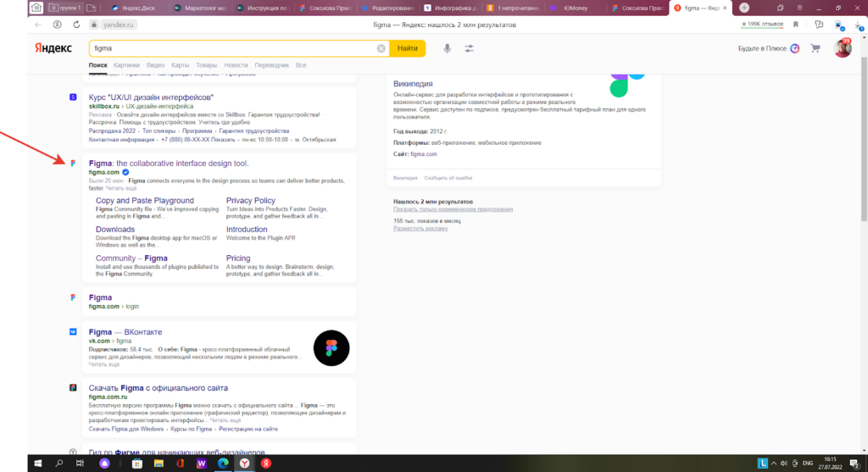The width and height of the screenshot is (868, 472).
Task: Bookmark this page
Action: pyautogui.click(x=795, y=25)
